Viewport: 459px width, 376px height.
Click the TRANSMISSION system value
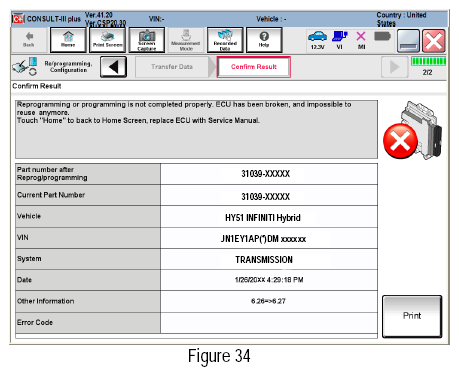[264, 260]
